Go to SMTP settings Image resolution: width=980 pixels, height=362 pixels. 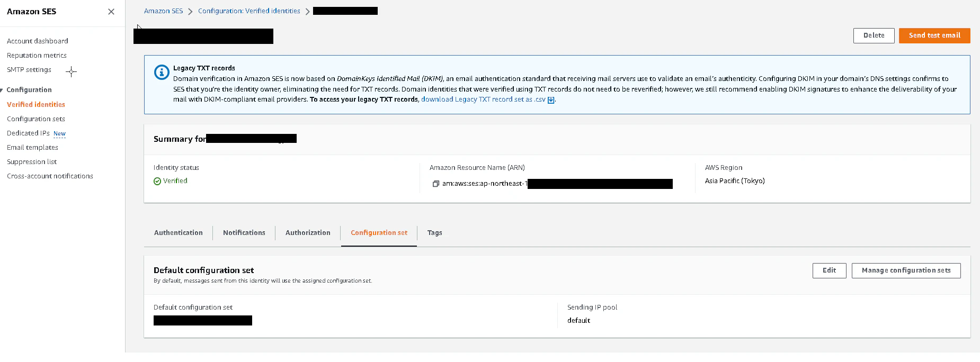pos(29,69)
